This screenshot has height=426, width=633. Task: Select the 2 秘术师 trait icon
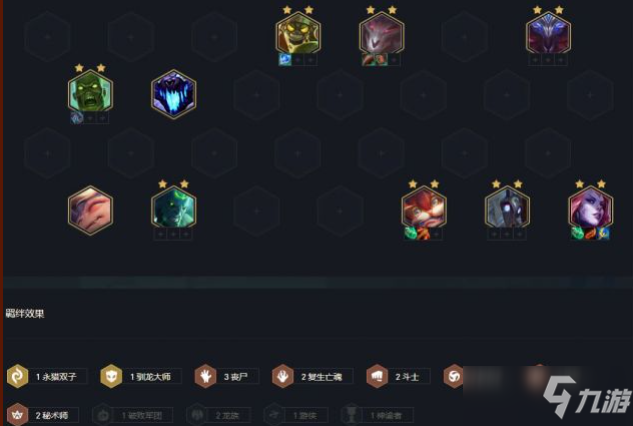(17, 414)
